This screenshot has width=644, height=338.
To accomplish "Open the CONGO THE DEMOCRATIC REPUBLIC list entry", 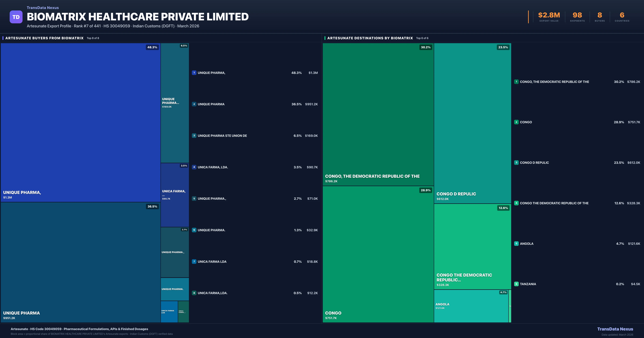I will [554, 203].
